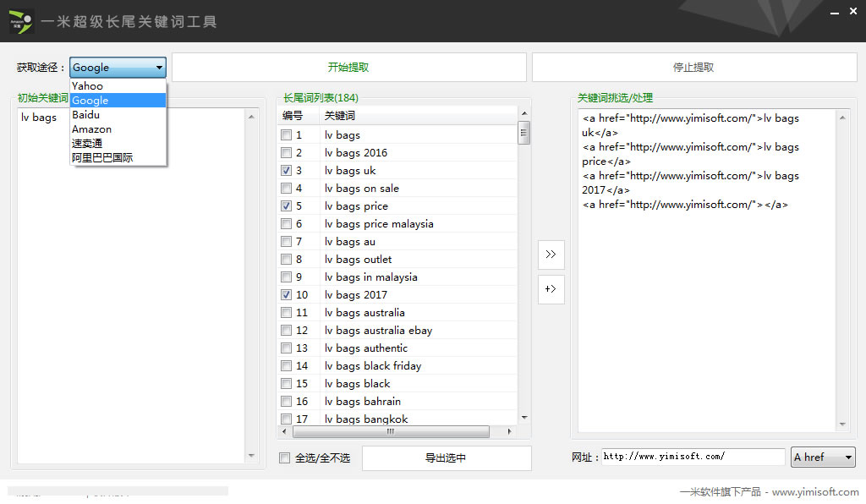Click the keyword list scroll down arrow
Image resolution: width=866 pixels, height=504 pixels.
pyautogui.click(x=524, y=418)
